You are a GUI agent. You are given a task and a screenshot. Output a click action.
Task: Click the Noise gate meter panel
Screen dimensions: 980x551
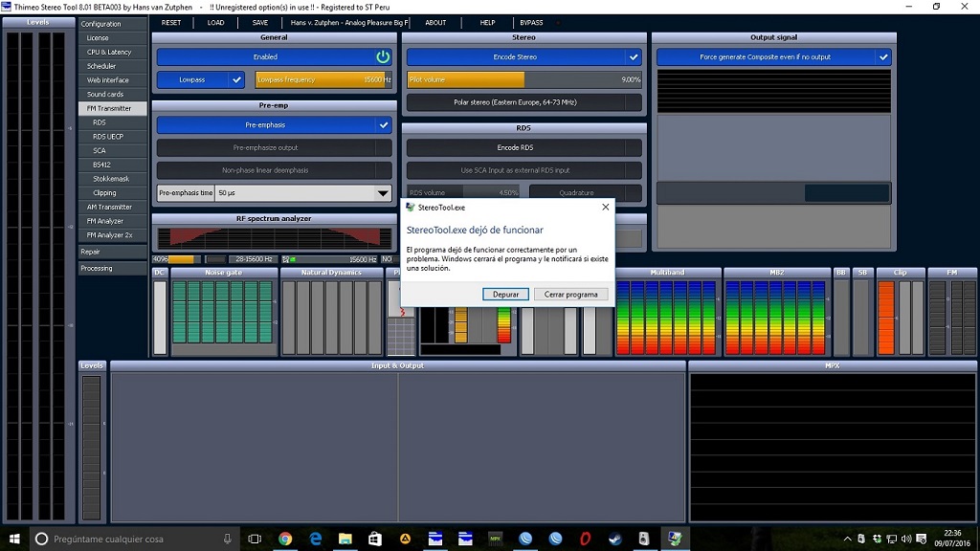pyautogui.click(x=224, y=312)
